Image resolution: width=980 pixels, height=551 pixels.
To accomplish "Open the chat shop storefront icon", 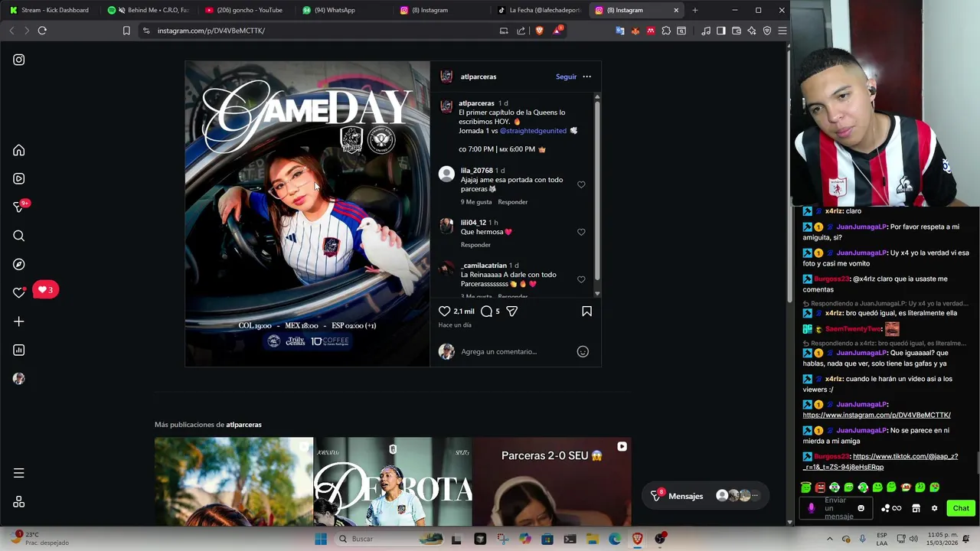I will point(916,508).
